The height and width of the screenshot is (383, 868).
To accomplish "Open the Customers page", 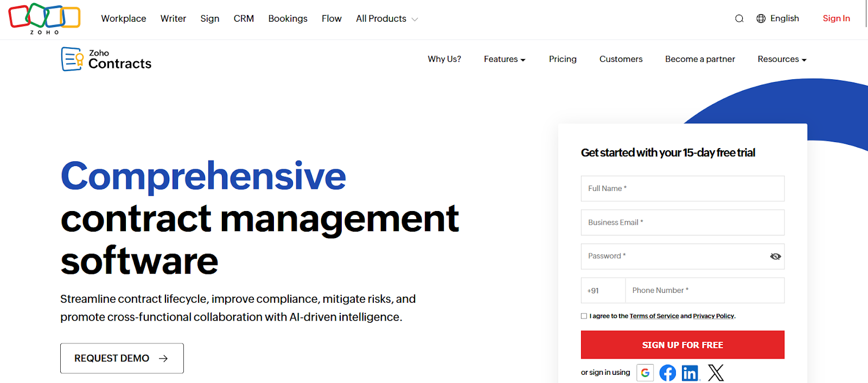I will 621,59.
